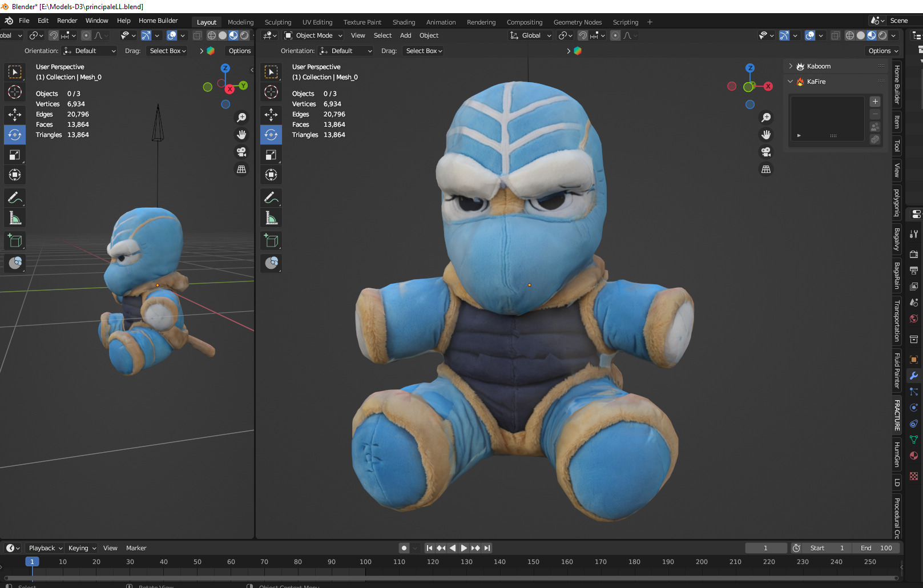Open the File menu
Image resolution: width=923 pixels, height=588 pixels.
coord(24,21)
